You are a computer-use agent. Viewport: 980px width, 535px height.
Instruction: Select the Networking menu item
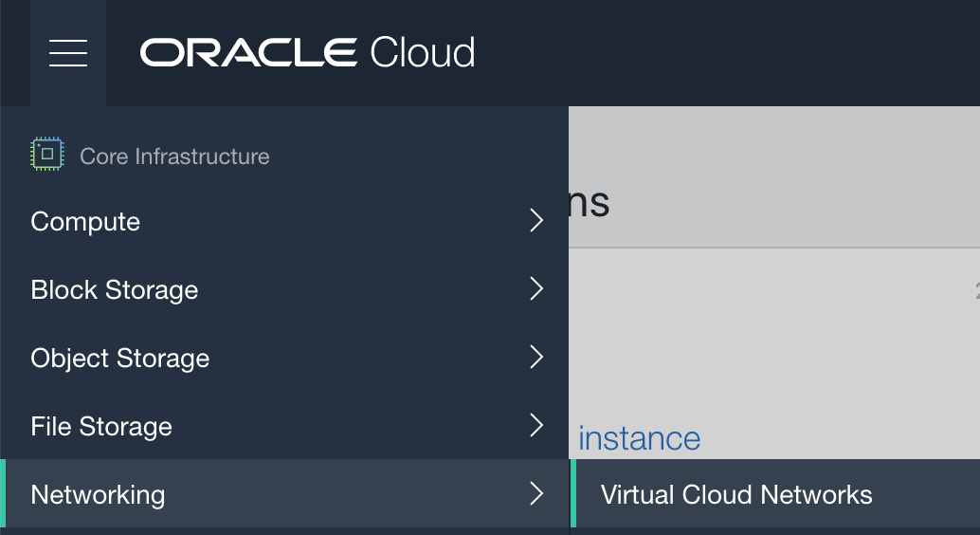click(98, 495)
